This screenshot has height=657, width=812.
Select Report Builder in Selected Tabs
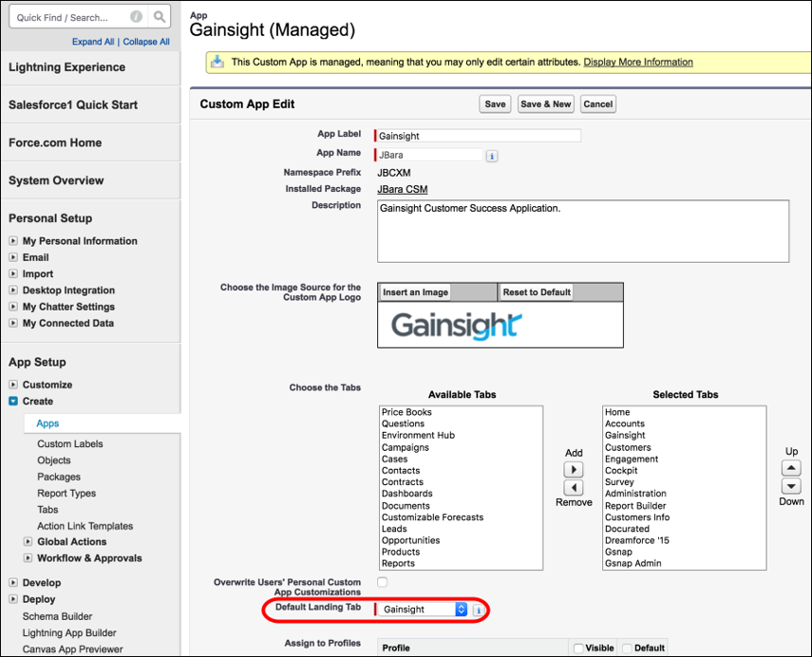635,506
